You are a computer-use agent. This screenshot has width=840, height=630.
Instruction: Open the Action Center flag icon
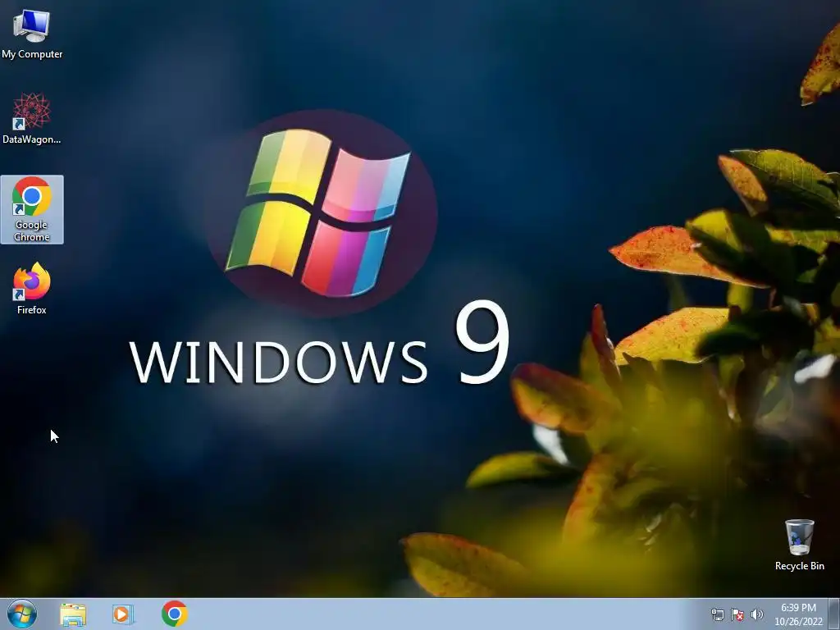point(737,615)
